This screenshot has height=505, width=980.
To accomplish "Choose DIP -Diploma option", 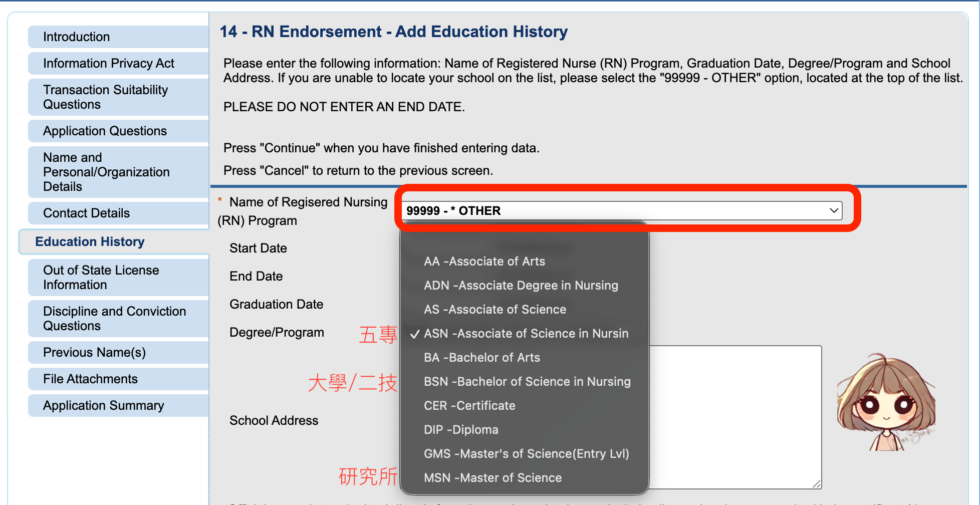I will pyautogui.click(x=524, y=429).
